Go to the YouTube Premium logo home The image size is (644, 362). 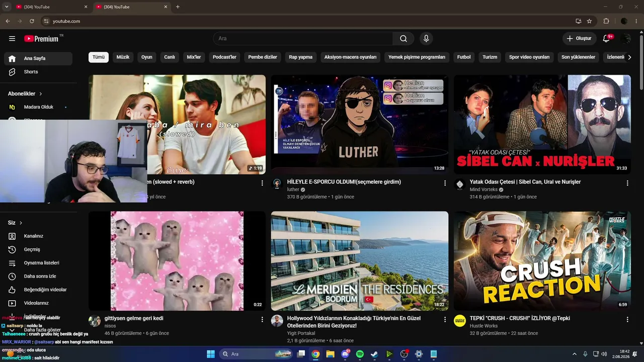pos(41,39)
